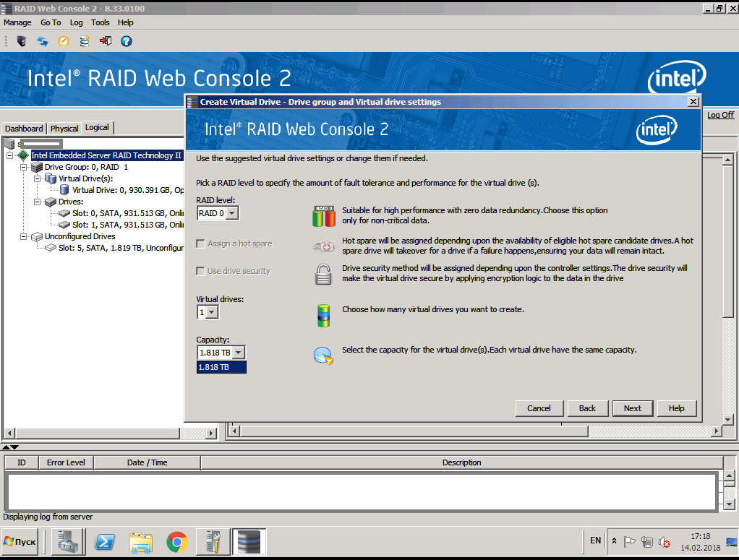
Task: Switch to the Physical tab
Action: 64,129
